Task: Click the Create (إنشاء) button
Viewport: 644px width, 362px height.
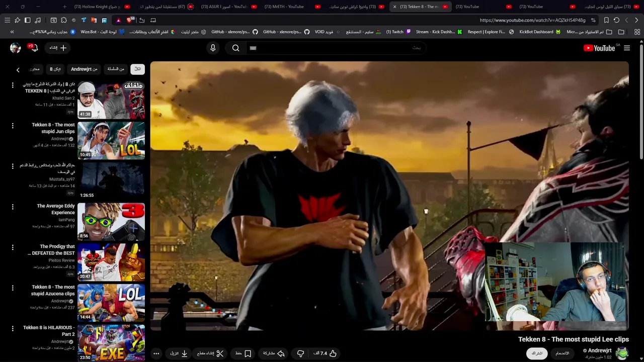Action: (x=58, y=48)
